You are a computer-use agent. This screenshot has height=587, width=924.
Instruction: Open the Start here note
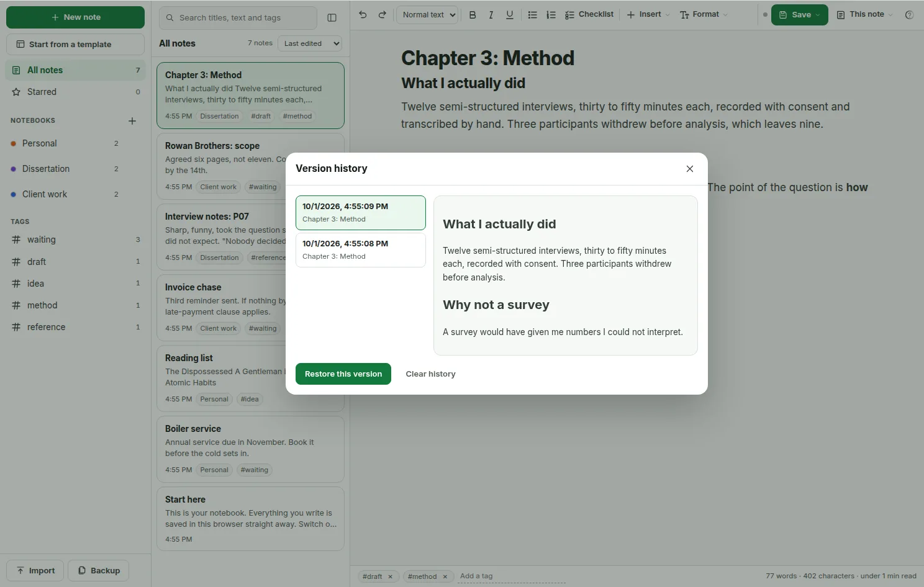(250, 519)
